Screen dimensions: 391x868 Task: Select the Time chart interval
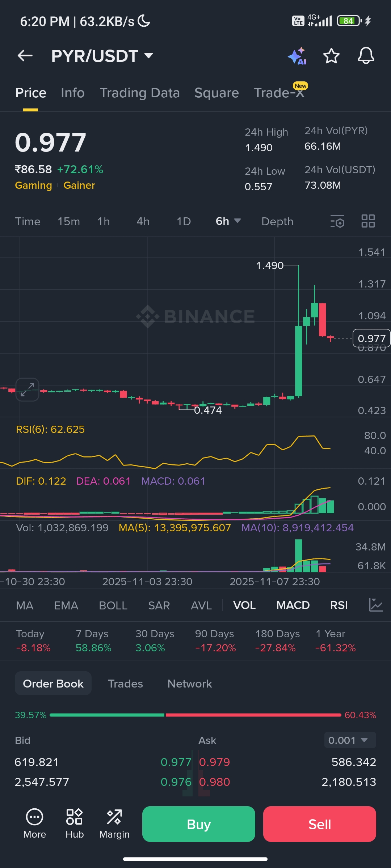tap(28, 221)
